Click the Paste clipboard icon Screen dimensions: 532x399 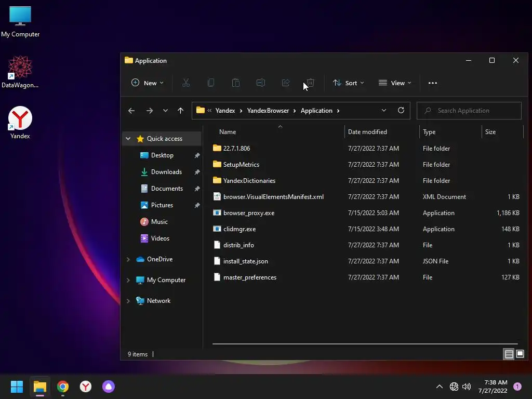[235, 83]
